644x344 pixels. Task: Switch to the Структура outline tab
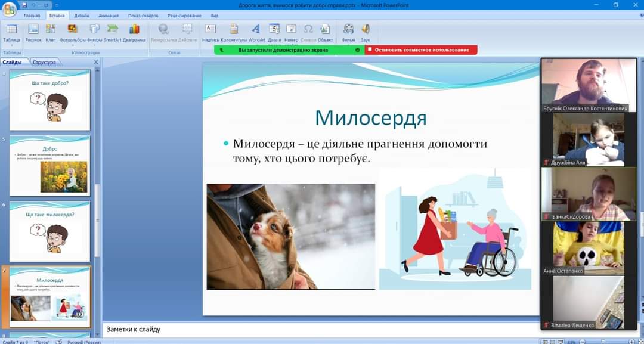click(x=44, y=62)
